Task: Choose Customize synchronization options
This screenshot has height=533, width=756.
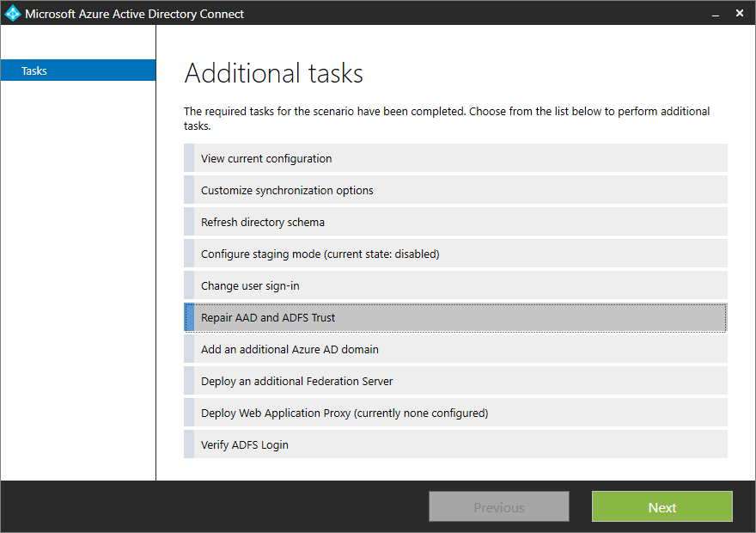Action: (x=455, y=190)
